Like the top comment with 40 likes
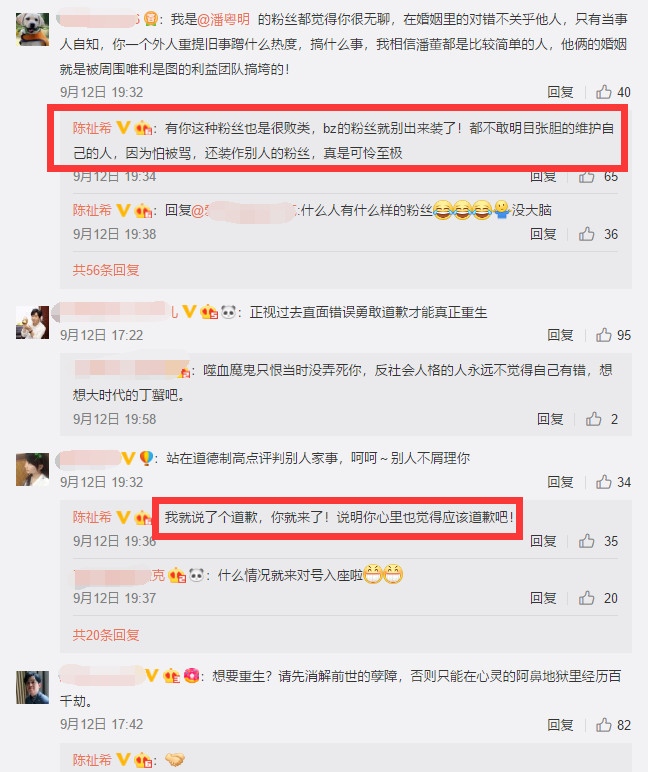 click(604, 92)
